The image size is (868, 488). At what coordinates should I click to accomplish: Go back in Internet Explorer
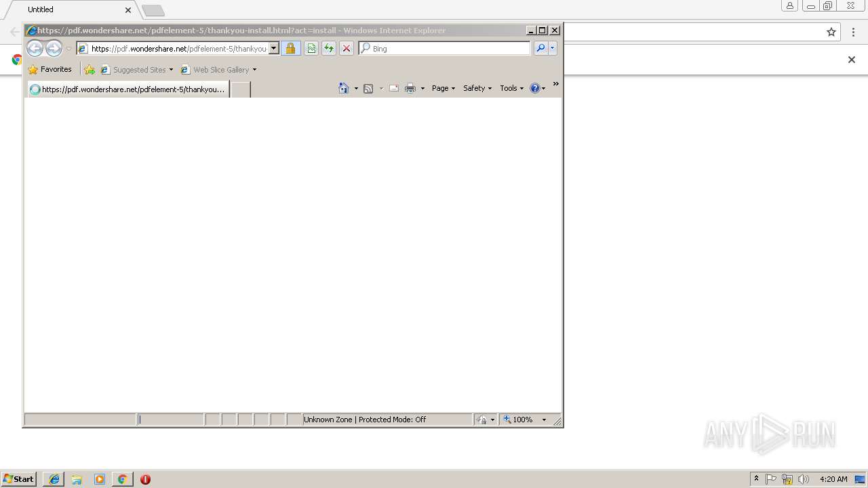(35, 48)
